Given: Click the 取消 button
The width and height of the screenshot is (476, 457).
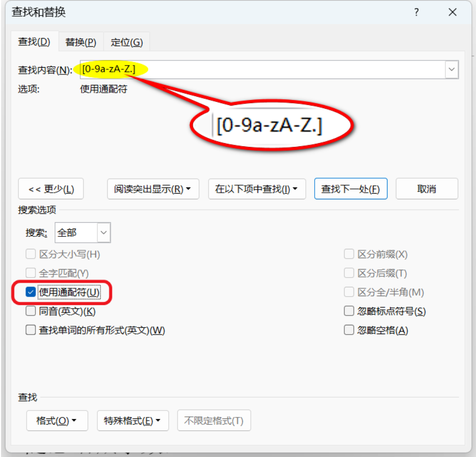Looking at the screenshot, I should pyautogui.click(x=427, y=189).
